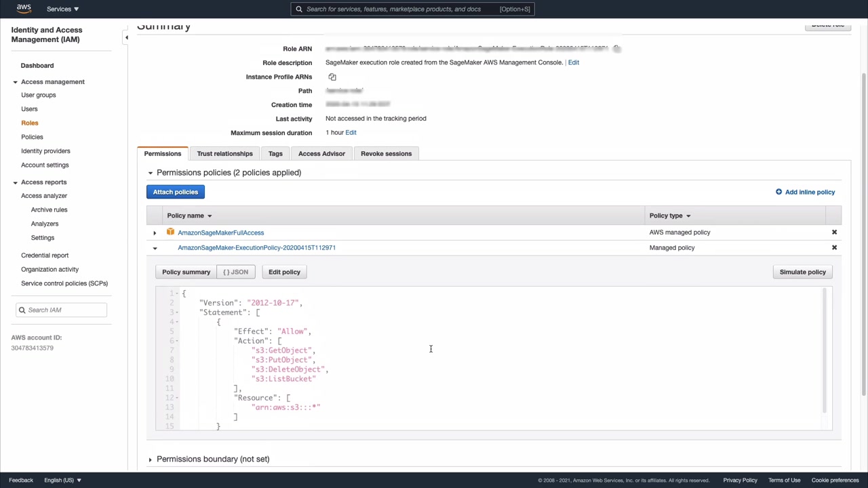Click the AmazonSageMakerFullAccess policy icon

tap(171, 232)
